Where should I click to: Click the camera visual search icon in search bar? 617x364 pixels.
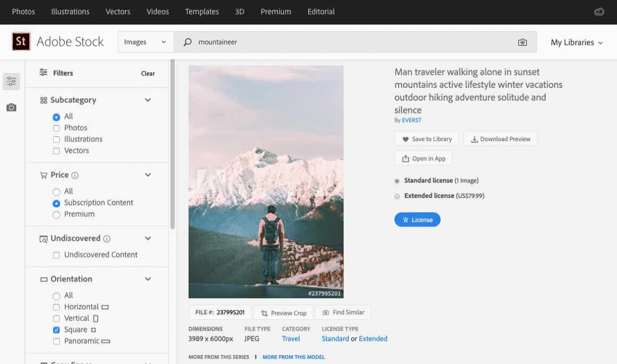pos(522,42)
